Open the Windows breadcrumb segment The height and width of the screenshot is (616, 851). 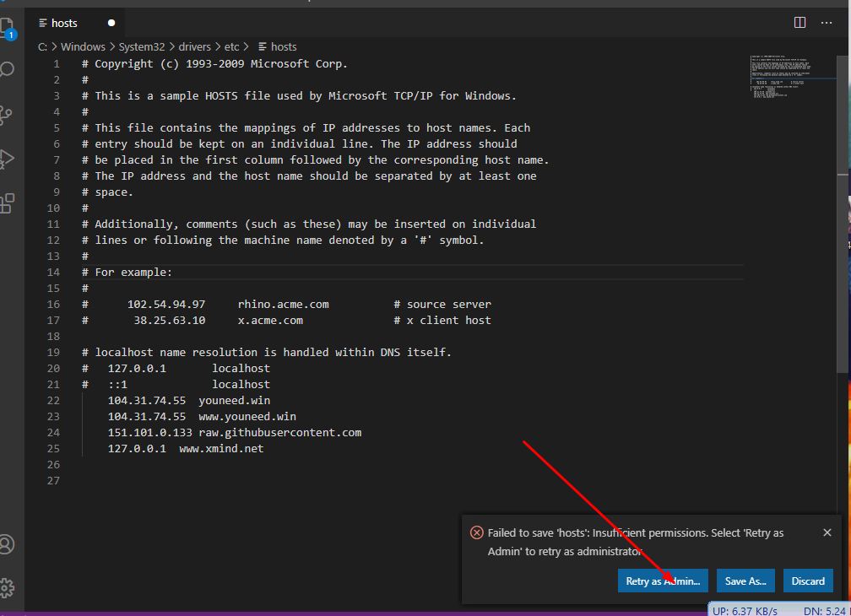pos(83,46)
